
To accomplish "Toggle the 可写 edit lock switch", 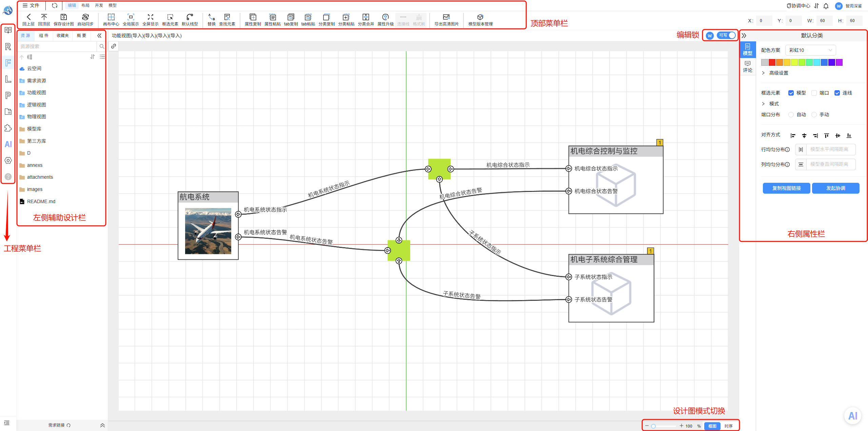I will [726, 35].
